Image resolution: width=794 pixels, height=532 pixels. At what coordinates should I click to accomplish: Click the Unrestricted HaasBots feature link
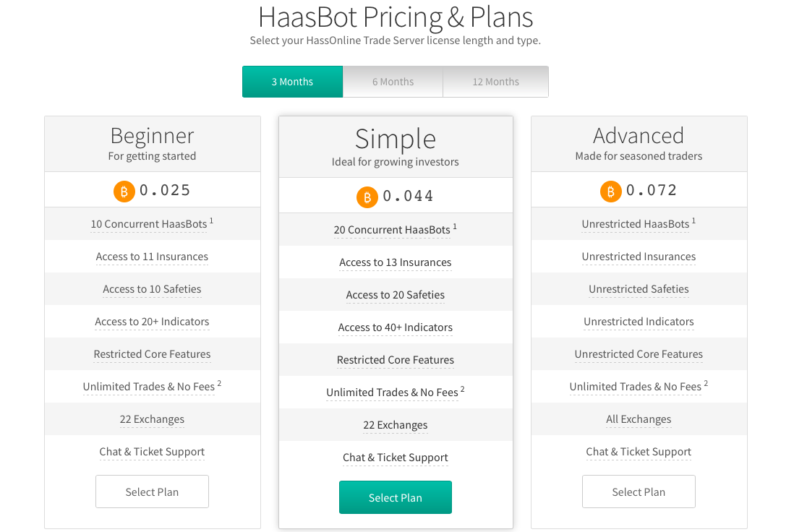(x=636, y=224)
